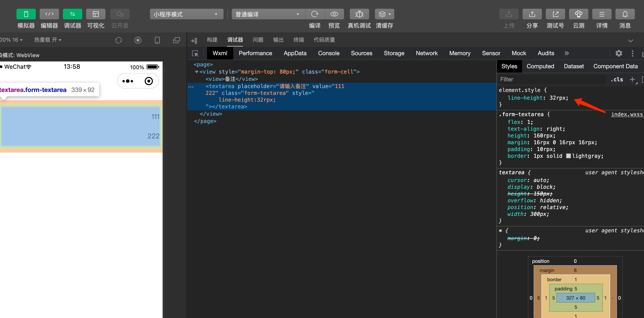644x318 pixels.
Task: Open the Network tab
Action: 427,53
